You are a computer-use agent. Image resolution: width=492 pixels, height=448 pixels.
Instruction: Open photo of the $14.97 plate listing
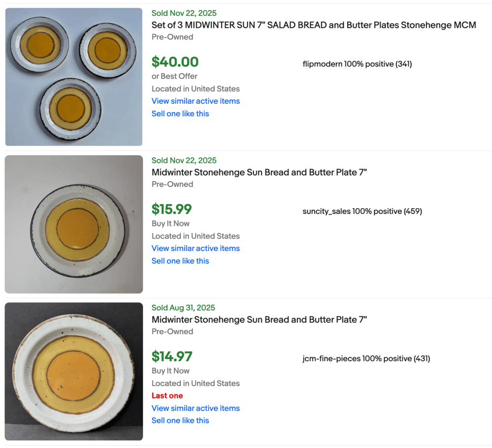(x=74, y=371)
